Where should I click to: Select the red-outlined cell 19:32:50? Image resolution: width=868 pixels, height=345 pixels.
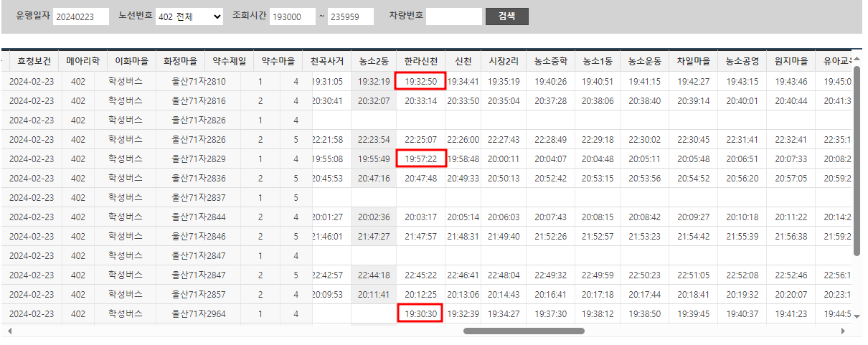pos(420,81)
